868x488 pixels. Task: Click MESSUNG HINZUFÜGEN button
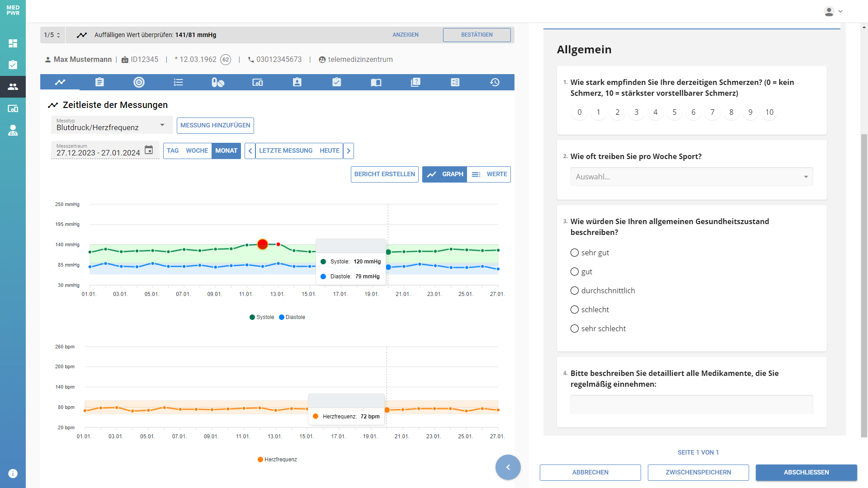click(215, 126)
